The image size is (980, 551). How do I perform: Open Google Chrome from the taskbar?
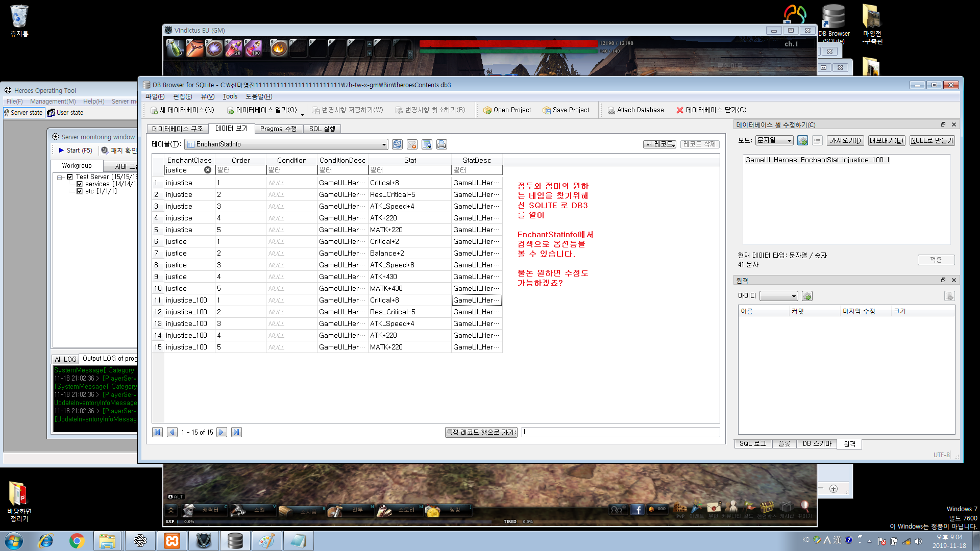point(77,541)
